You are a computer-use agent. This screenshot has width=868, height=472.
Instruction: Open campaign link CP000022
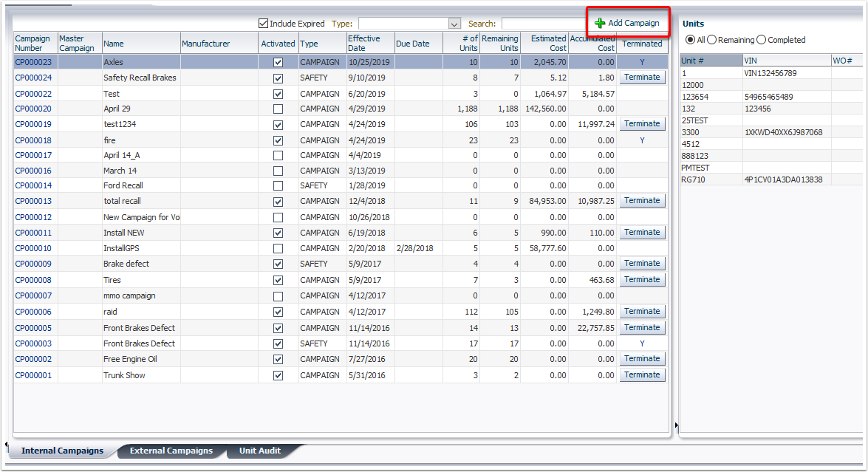[x=33, y=94]
